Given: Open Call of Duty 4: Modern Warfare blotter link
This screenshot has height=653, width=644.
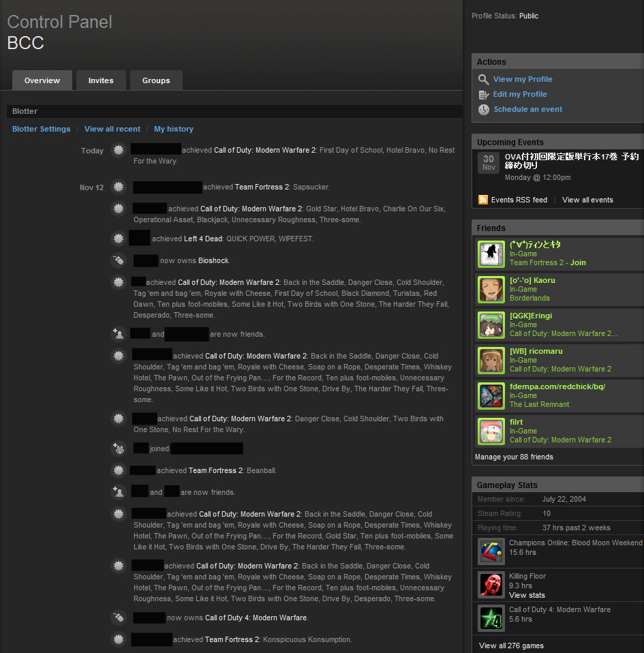Looking at the screenshot, I should pyautogui.click(x=256, y=618).
